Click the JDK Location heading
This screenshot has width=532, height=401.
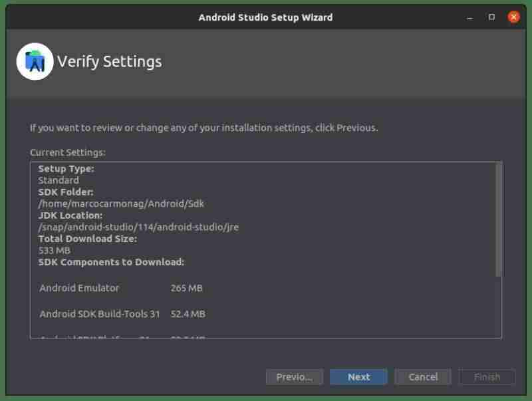coord(70,215)
